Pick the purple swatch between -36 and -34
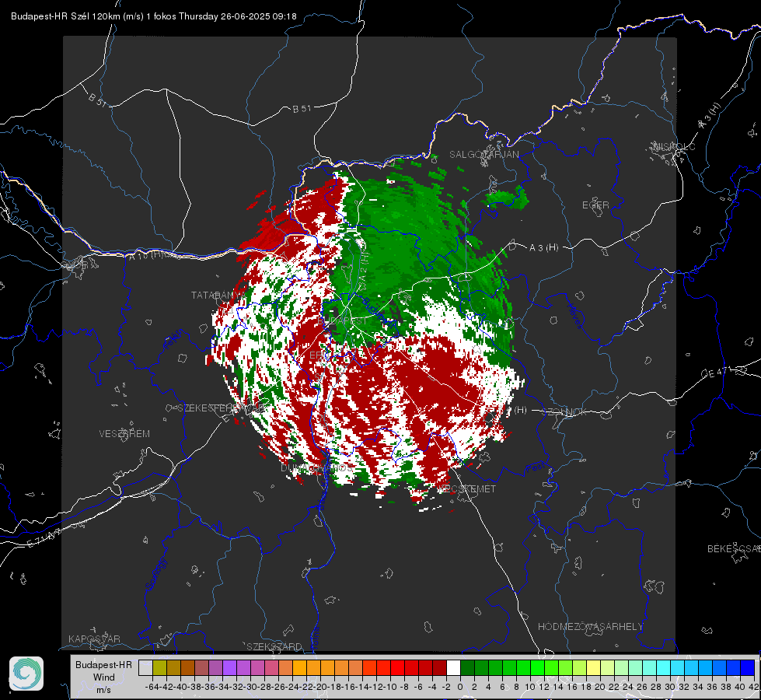761x700 pixels. tap(215, 668)
